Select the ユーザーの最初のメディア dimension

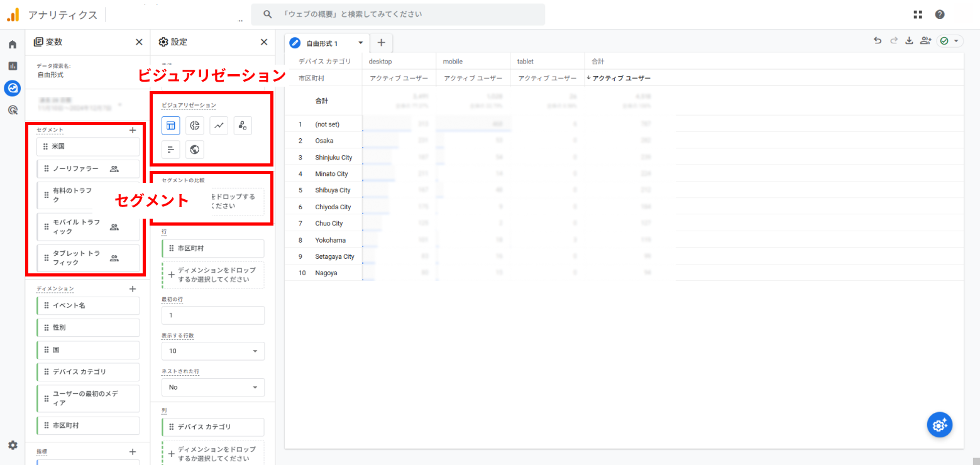pyautogui.click(x=88, y=398)
